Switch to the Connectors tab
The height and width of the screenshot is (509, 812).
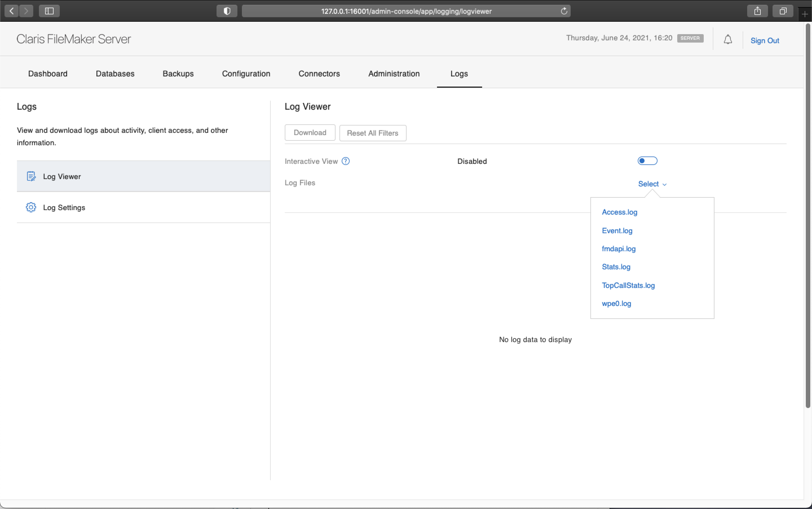tap(319, 73)
